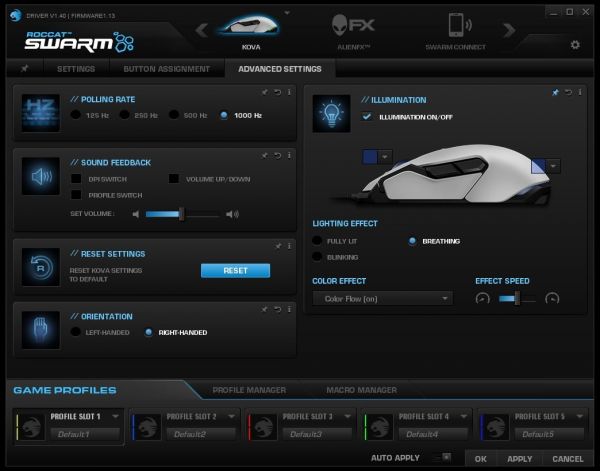The image size is (600, 471).
Task: Toggle the Illumination On/Off checkbox
Action: [367, 117]
